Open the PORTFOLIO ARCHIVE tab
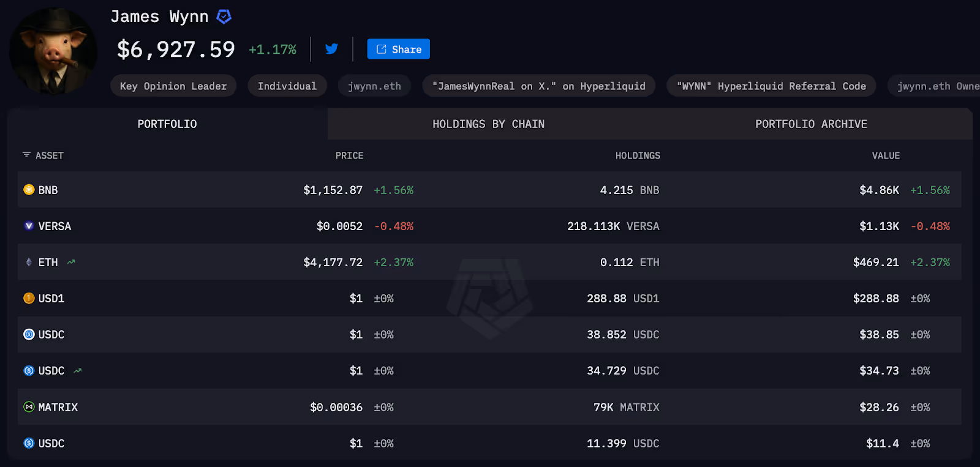The width and height of the screenshot is (980, 467). coord(811,124)
